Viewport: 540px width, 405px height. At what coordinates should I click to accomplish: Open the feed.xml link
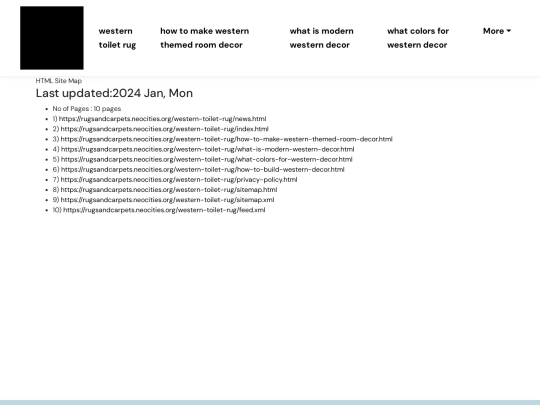(x=164, y=210)
